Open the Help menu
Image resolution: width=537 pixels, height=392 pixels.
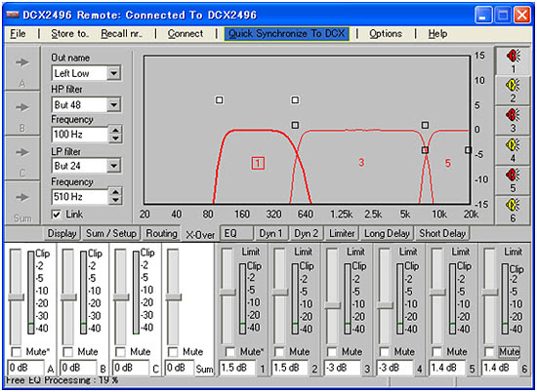pos(437,34)
